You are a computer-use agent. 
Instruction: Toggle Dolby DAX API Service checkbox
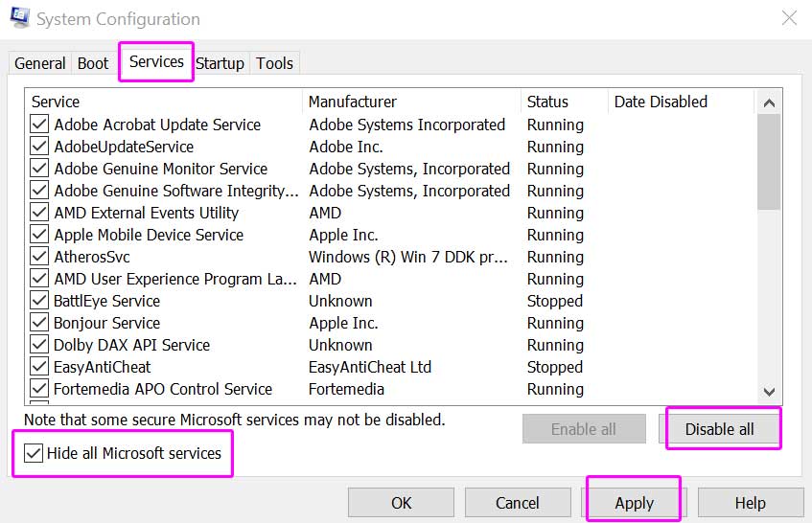39,345
